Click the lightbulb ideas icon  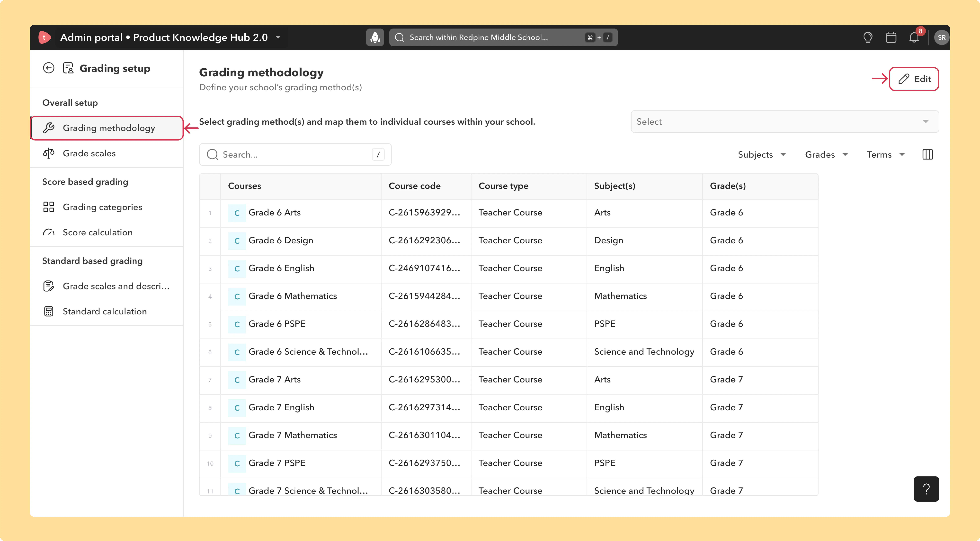click(x=868, y=37)
